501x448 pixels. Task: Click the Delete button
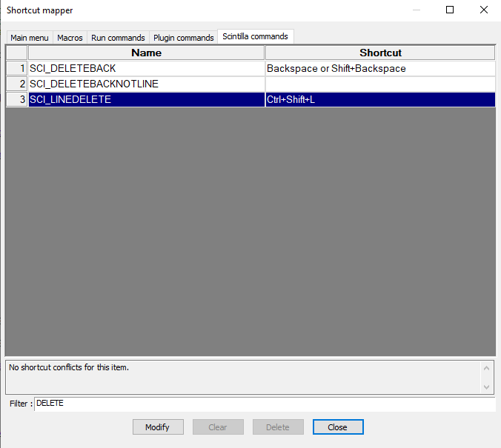click(278, 427)
